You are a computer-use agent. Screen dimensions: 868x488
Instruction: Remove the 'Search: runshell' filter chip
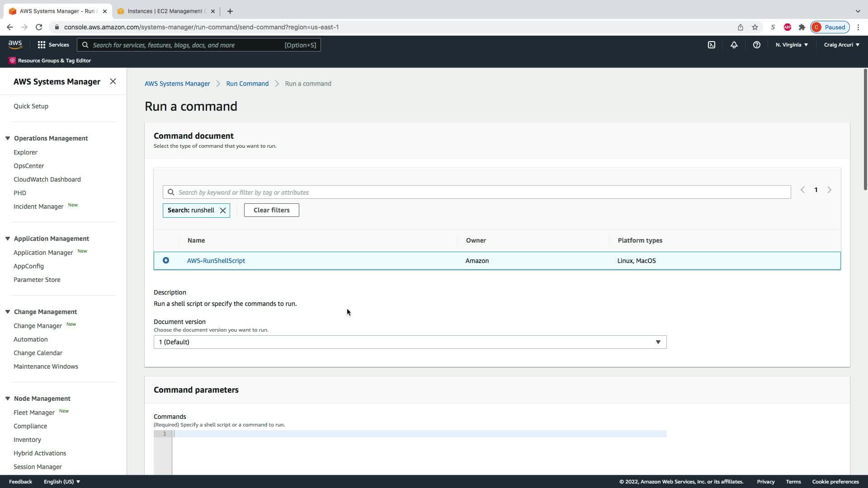tap(223, 211)
